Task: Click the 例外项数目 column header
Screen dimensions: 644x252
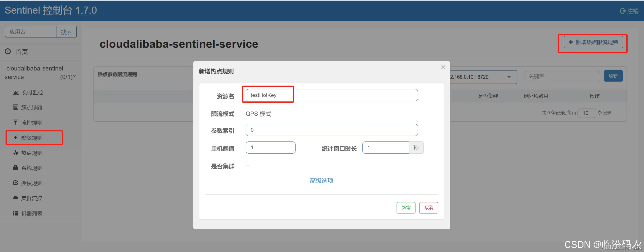Action: (536, 96)
